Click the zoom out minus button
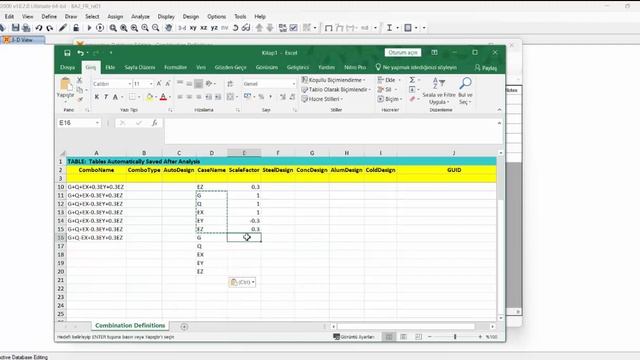 430,337
